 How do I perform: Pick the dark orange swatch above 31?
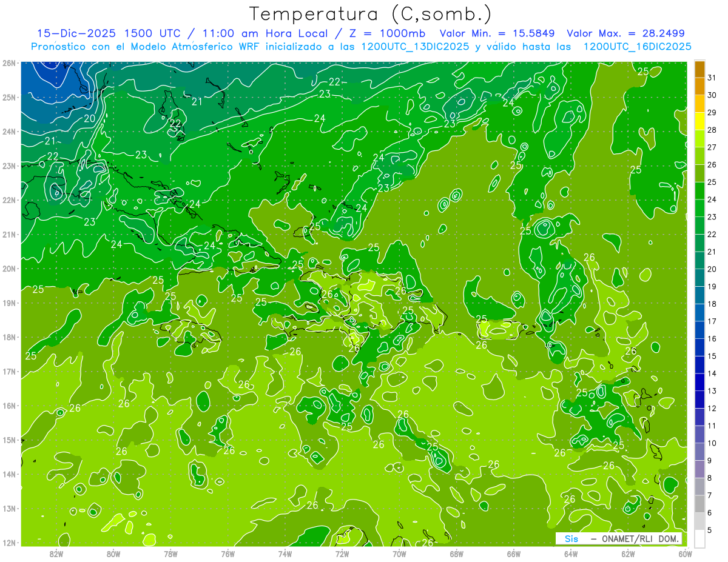click(x=700, y=69)
